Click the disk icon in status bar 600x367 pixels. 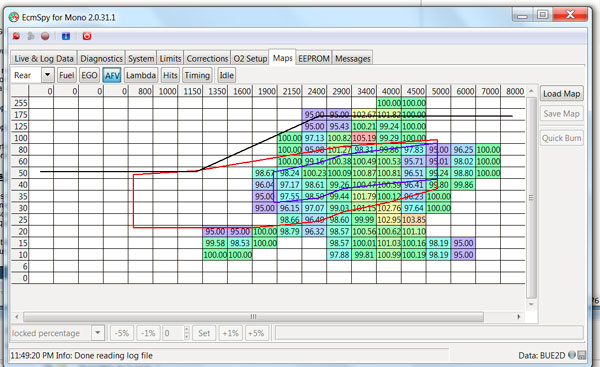click(582, 355)
